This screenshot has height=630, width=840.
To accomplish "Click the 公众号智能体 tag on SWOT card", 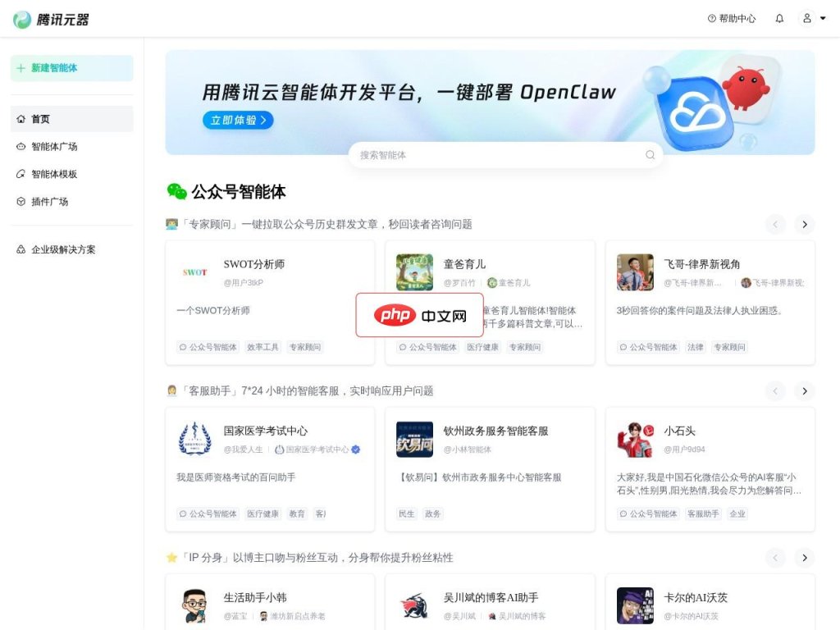I will [x=208, y=347].
